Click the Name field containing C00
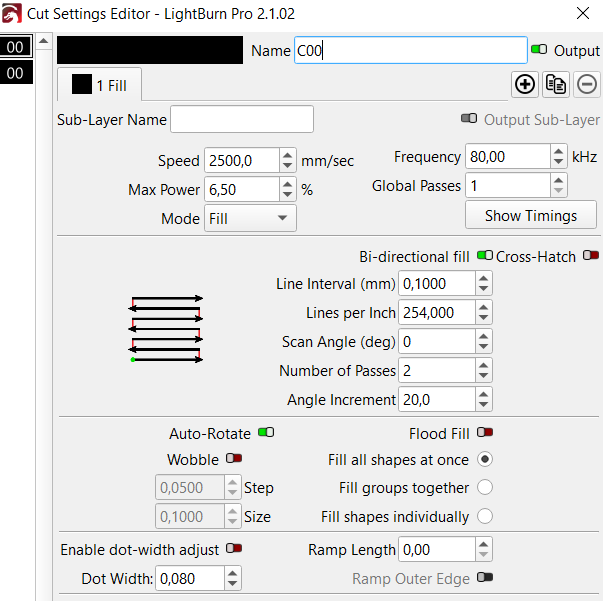This screenshot has width=603, height=601. pos(411,50)
